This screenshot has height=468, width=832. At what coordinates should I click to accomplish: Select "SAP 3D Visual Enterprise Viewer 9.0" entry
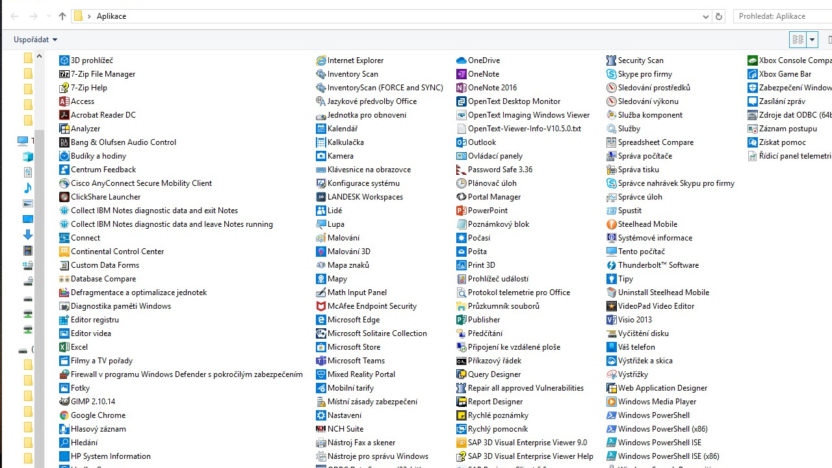[522, 443]
